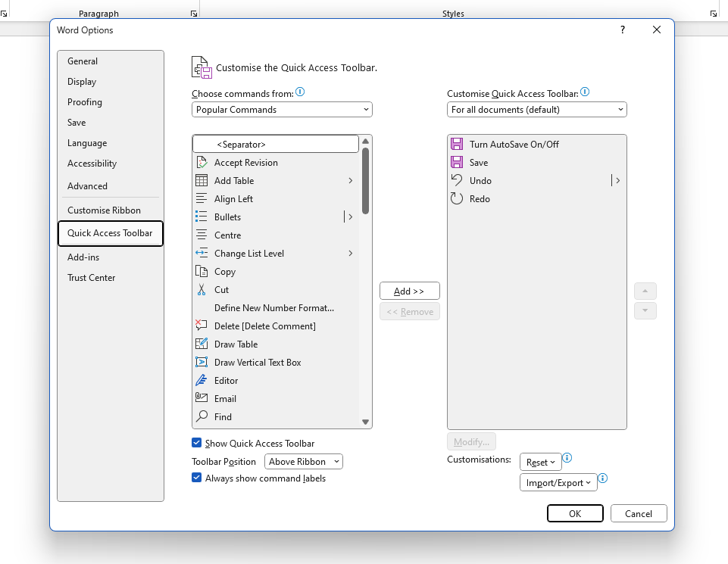
Task: Select the Accept Revision command icon
Action: tap(202, 162)
